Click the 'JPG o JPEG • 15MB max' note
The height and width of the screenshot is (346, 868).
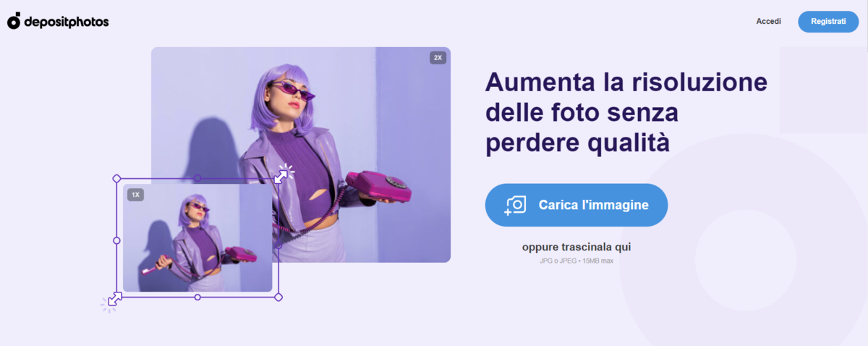point(576,261)
